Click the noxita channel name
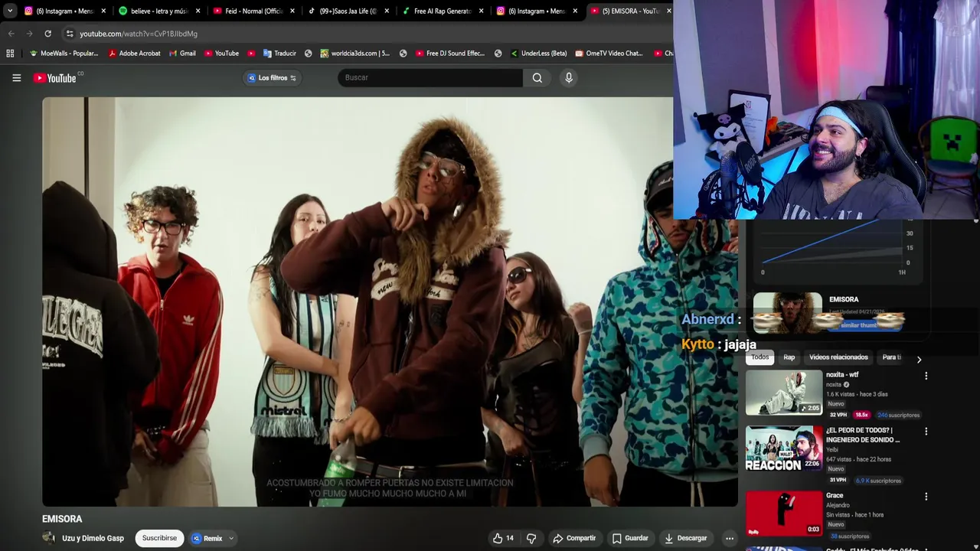The image size is (980, 551). point(834,385)
